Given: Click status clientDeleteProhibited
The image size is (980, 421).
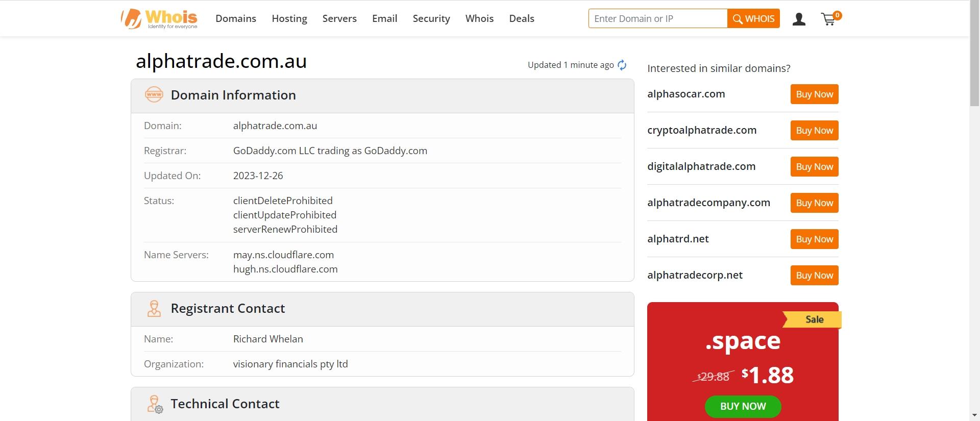Looking at the screenshot, I should point(283,201).
